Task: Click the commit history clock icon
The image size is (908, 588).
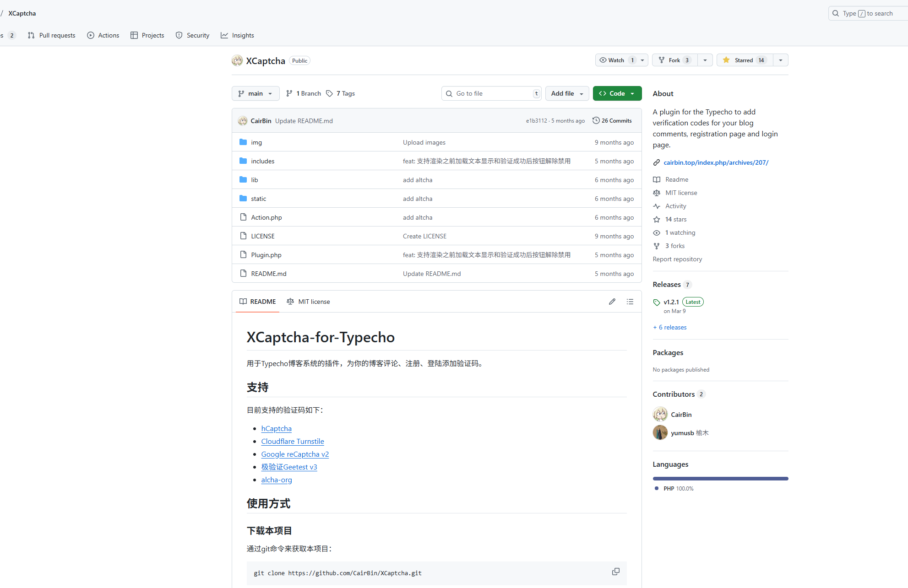Action: point(596,120)
